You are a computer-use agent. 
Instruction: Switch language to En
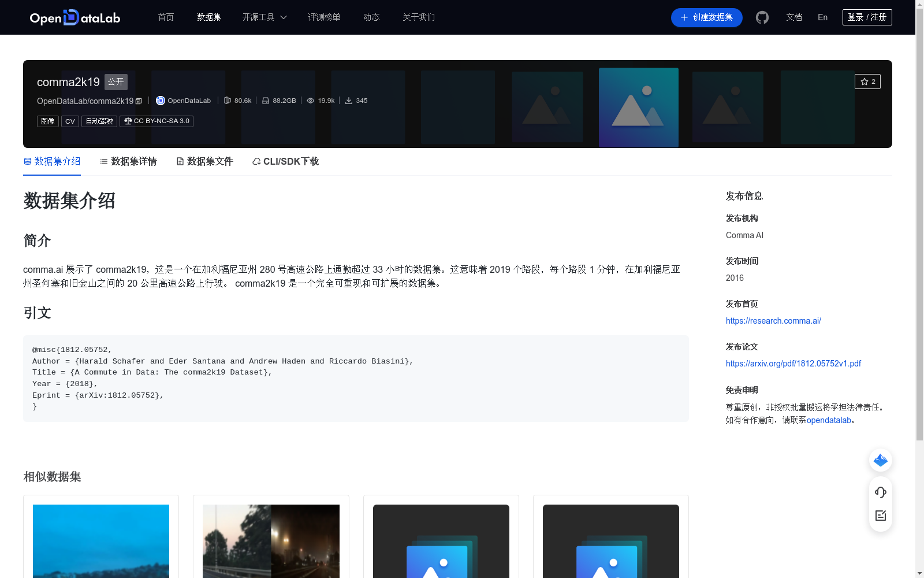coord(822,17)
